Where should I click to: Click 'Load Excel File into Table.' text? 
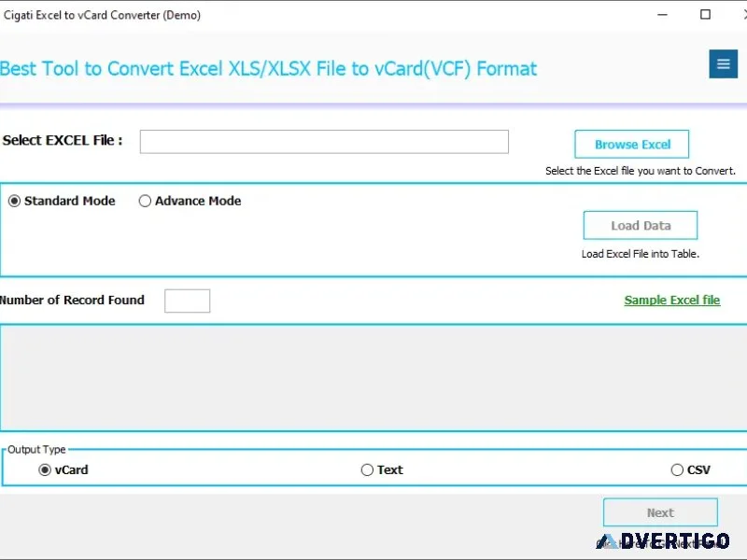pos(641,254)
